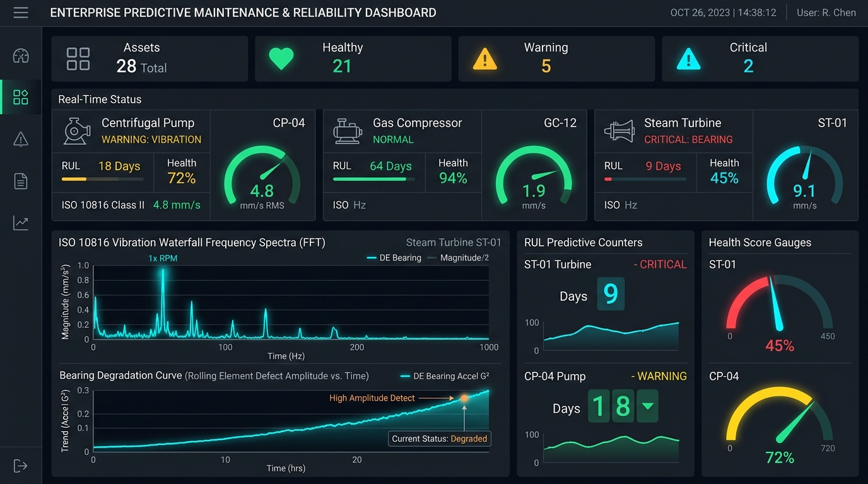868x484 pixels.
Task: Click the Health 94% value
Action: (454, 178)
